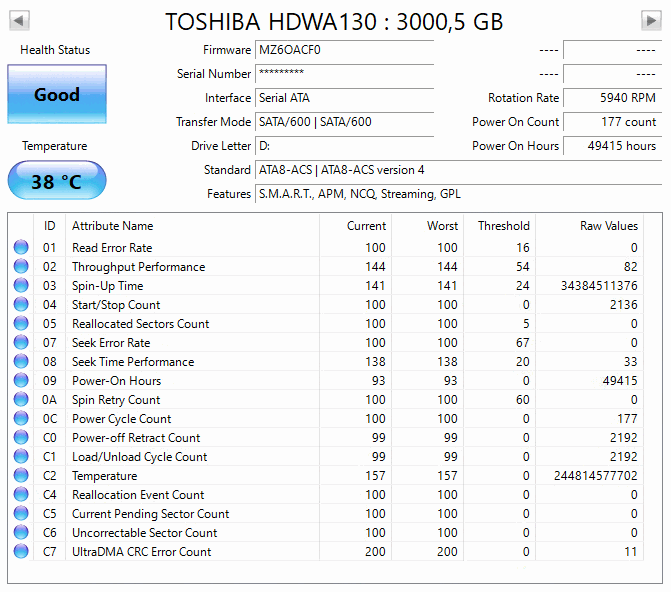This screenshot has width=671, height=592.
Task: Click the status orb for Start/Stop Count
Action: click(x=21, y=304)
